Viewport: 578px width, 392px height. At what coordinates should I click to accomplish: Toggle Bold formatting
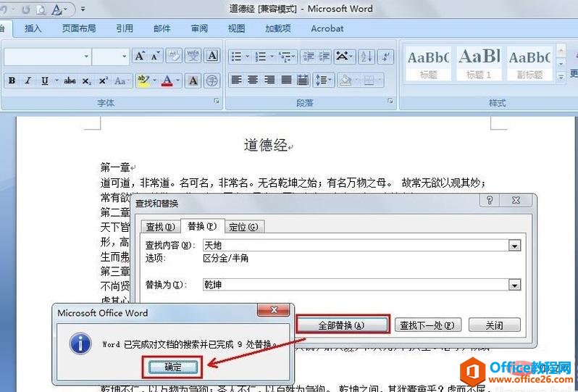pos(12,80)
